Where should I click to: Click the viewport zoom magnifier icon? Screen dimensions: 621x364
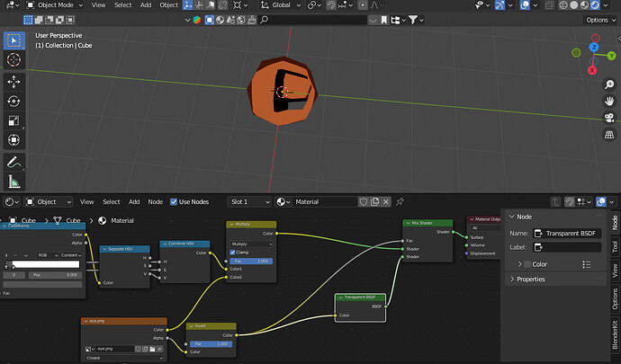click(609, 84)
